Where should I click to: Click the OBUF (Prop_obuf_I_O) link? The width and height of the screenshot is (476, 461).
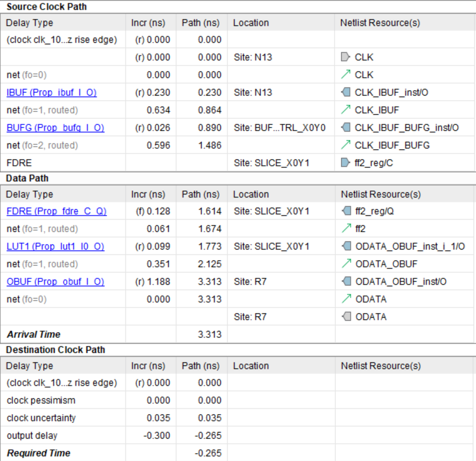coord(55,282)
